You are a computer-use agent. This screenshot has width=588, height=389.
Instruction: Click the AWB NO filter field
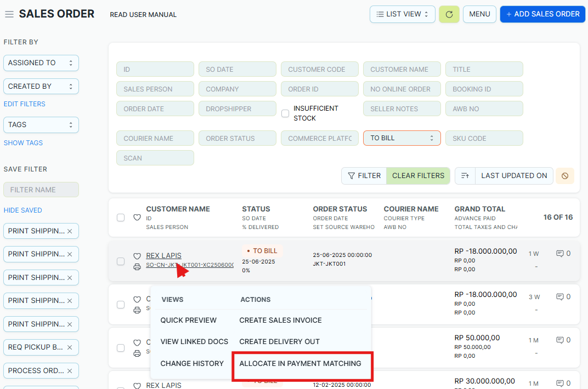[484, 108]
